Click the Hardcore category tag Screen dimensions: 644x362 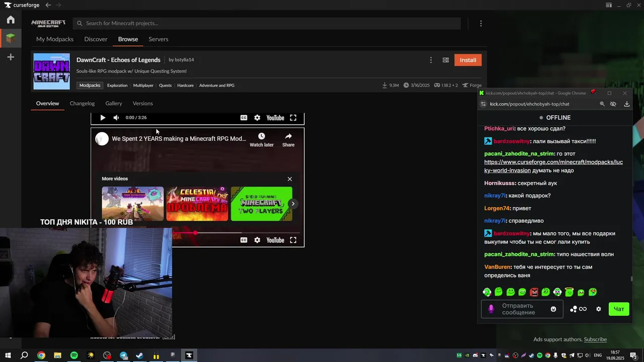point(185,85)
